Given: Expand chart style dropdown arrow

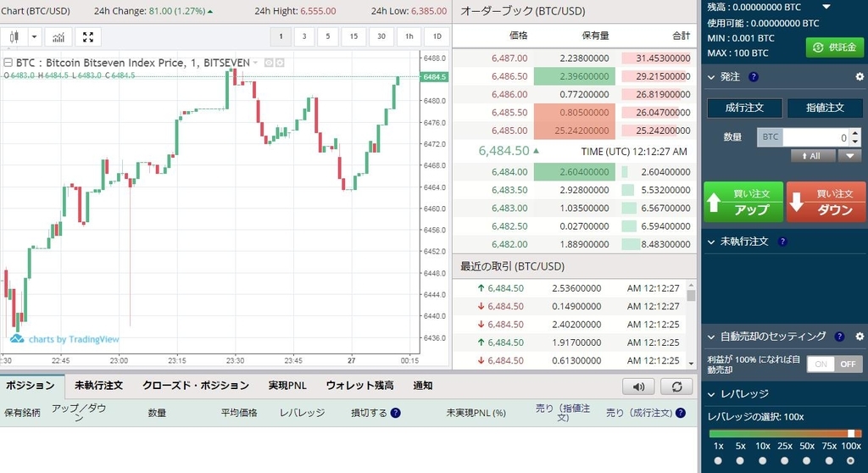Looking at the screenshot, I should 34,37.
